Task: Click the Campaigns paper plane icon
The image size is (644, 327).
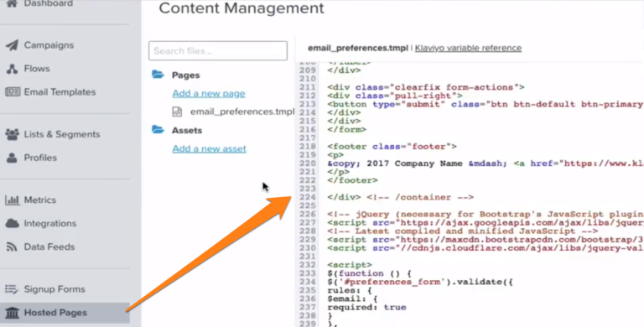Action: click(12, 45)
